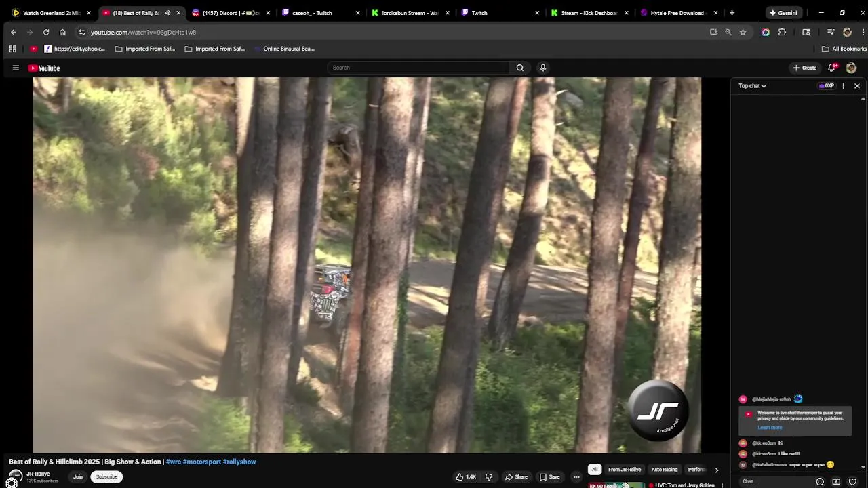
Task: Close the live chat panel
Action: pyautogui.click(x=857, y=86)
